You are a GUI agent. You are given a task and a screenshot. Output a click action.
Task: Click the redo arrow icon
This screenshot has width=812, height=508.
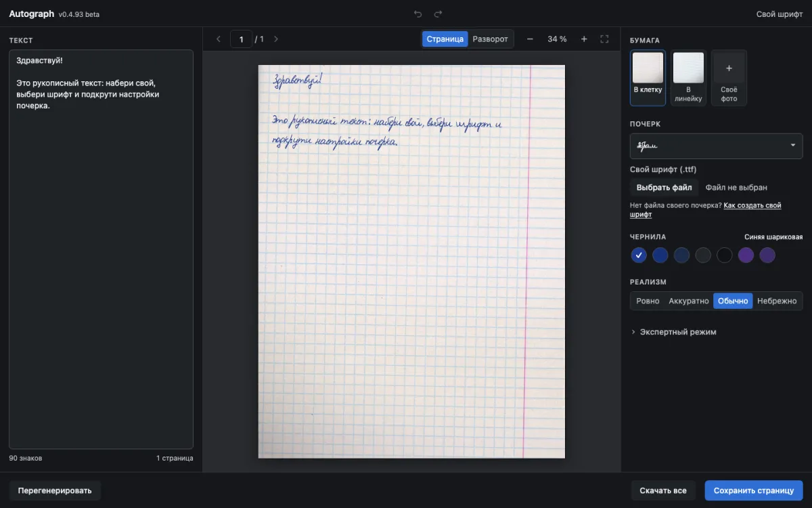click(438, 14)
